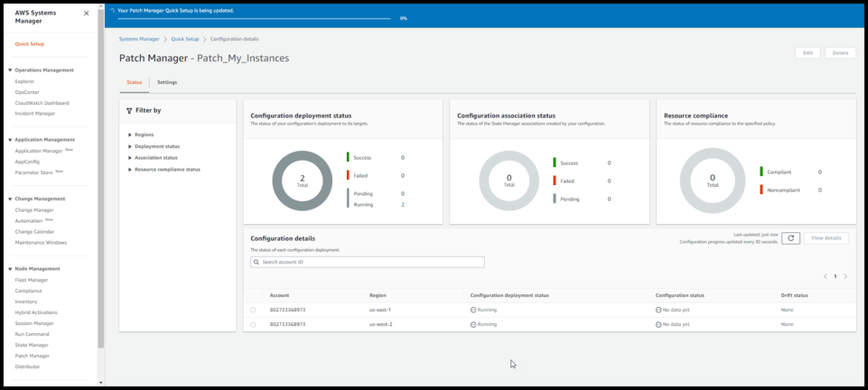Open AppConfig in the sidebar
868x390 pixels.
pos(27,162)
